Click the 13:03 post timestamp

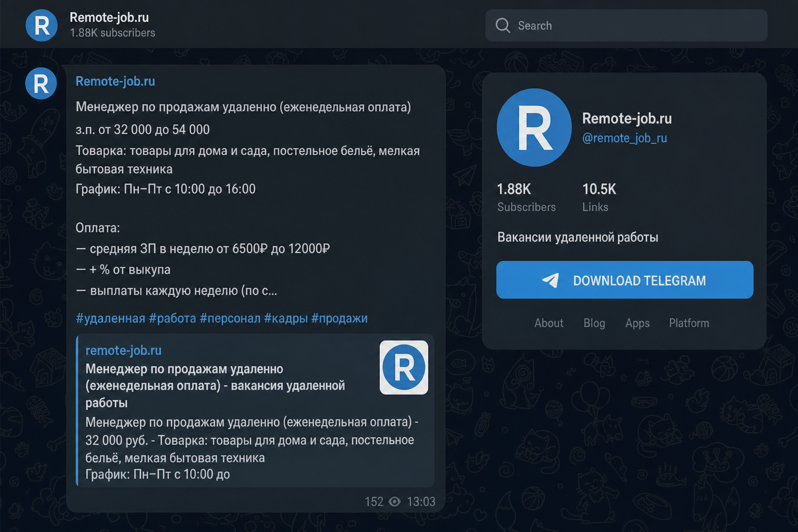coord(421,501)
